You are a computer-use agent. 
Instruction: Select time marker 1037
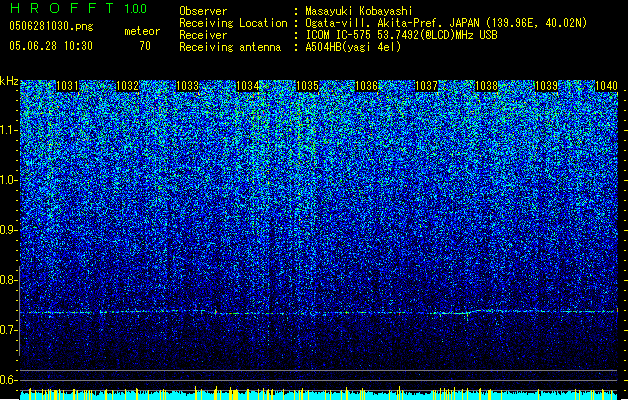click(x=426, y=86)
